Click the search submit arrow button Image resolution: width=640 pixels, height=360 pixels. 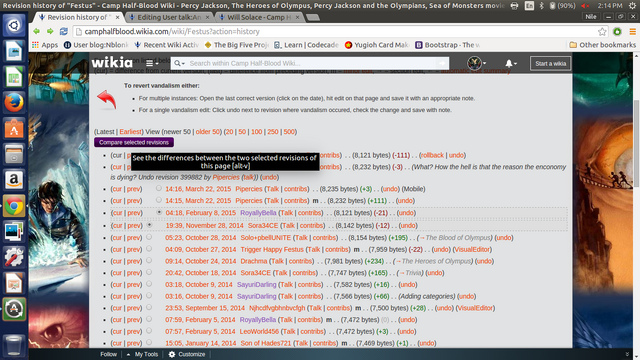pyautogui.click(x=442, y=63)
